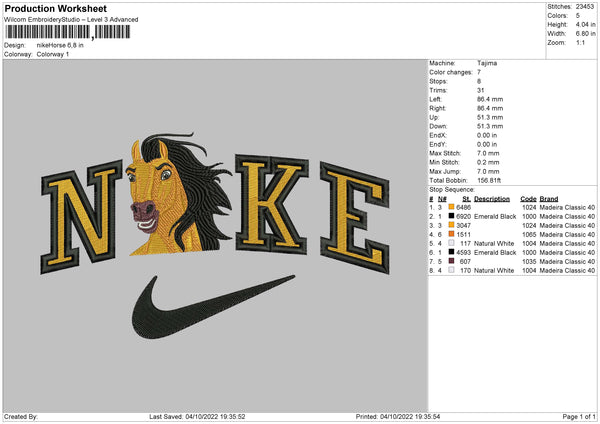Click 'Emerald Black' in stop row 6
This screenshot has width=600, height=424.
[x=495, y=252]
